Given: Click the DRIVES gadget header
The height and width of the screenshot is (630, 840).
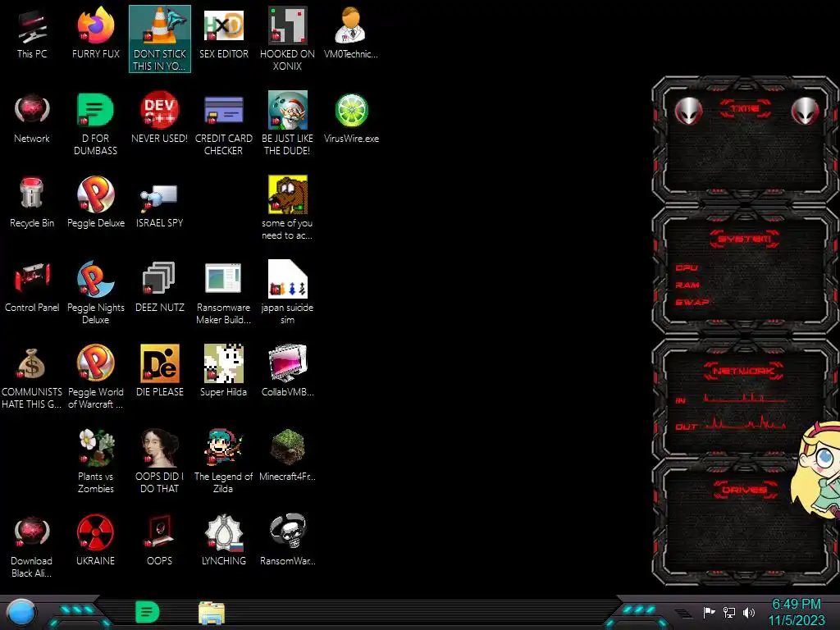Looking at the screenshot, I should click(x=745, y=490).
